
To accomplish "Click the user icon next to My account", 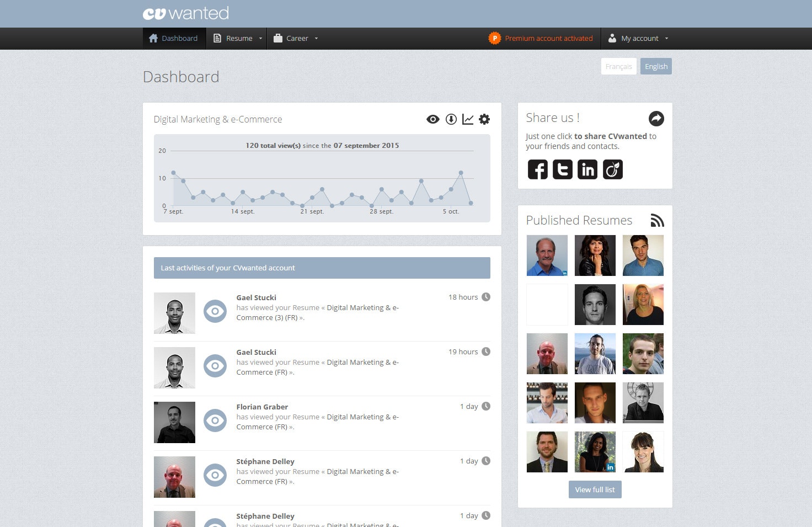I will click(x=612, y=38).
